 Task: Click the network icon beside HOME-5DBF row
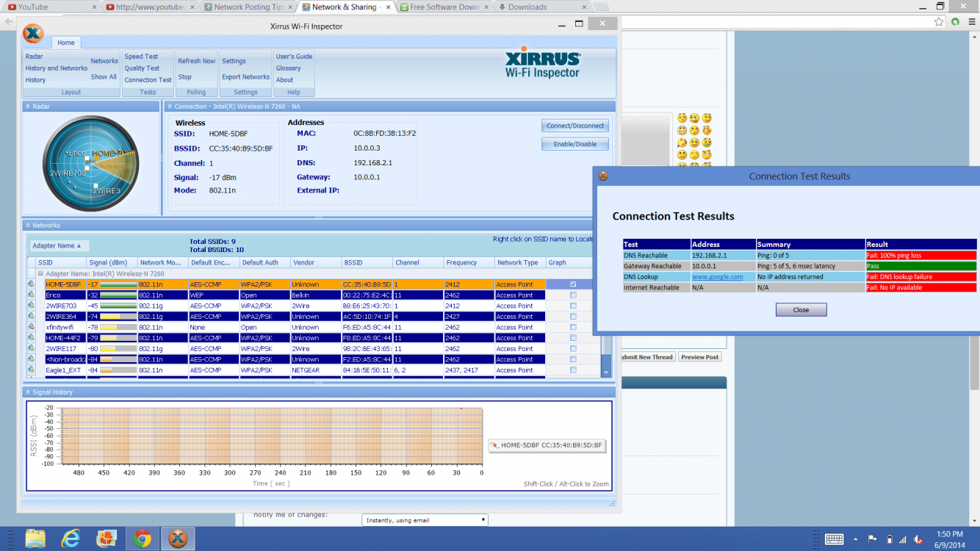[32, 284]
